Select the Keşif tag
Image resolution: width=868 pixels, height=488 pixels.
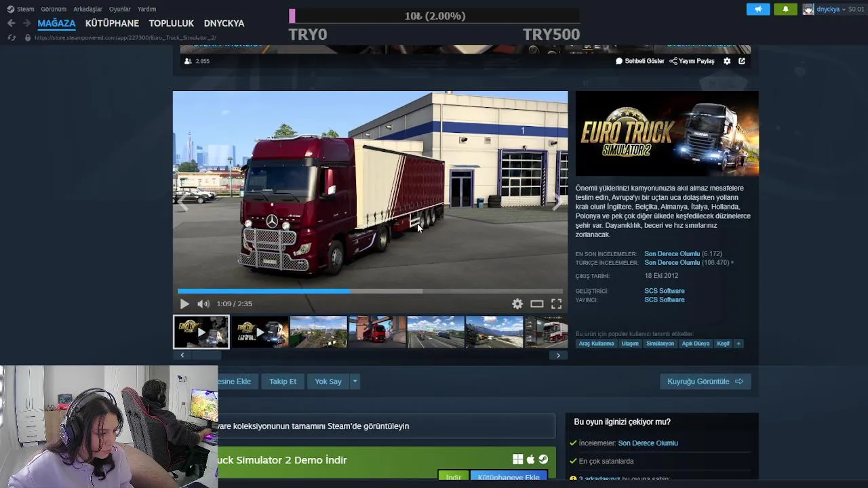click(x=724, y=344)
